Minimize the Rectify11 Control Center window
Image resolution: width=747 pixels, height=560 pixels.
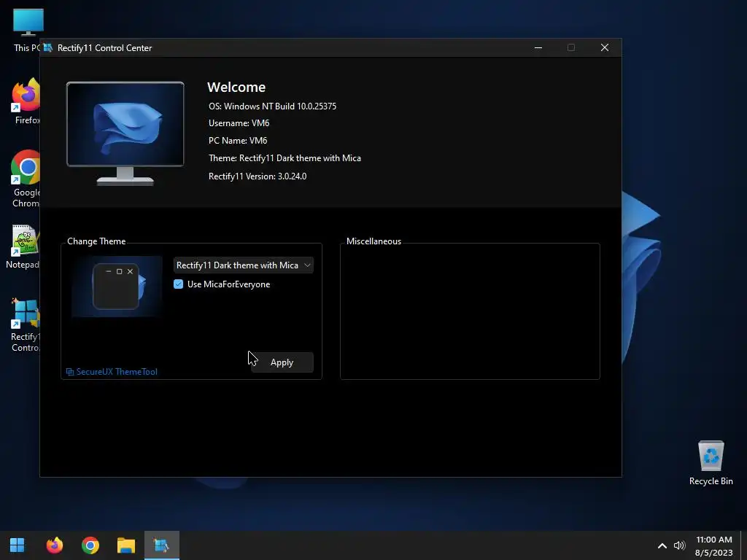click(x=538, y=47)
